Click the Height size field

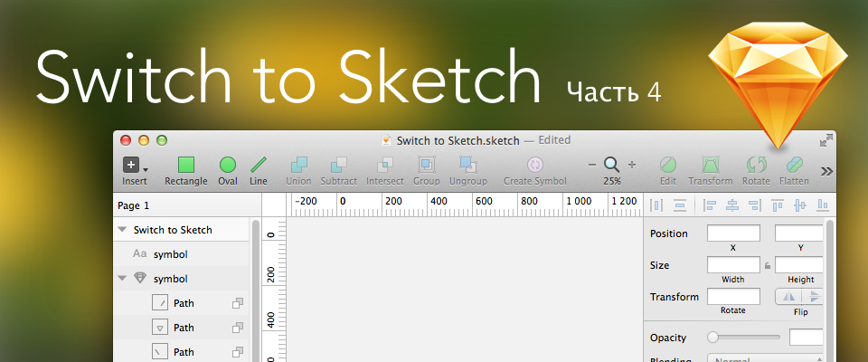(x=799, y=265)
